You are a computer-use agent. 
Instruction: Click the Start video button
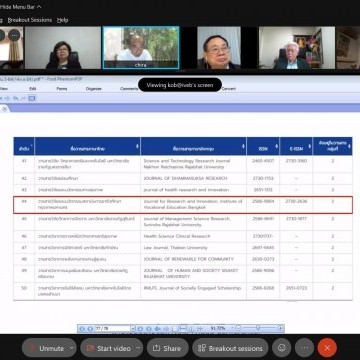(x=108, y=348)
